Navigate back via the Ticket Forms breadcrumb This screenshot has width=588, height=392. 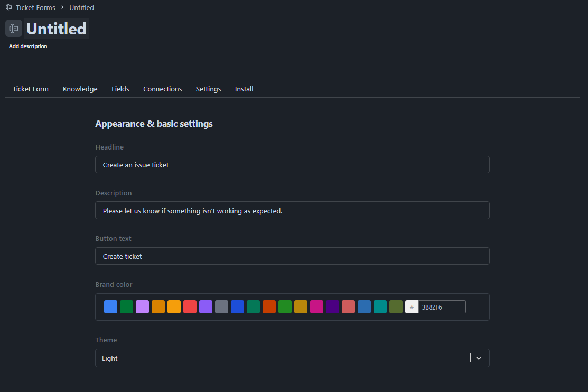pyautogui.click(x=35, y=7)
